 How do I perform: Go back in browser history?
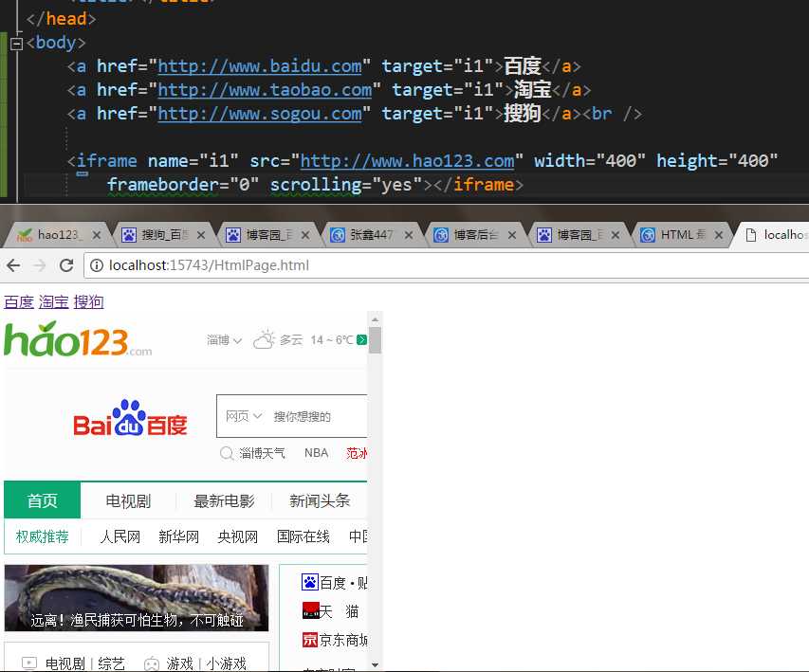click(x=13, y=265)
